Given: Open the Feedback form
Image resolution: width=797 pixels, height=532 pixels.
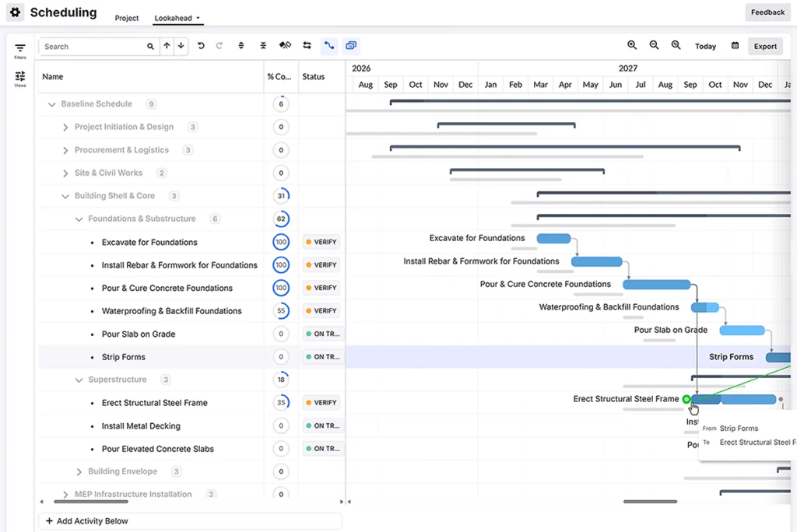Looking at the screenshot, I should (767, 12).
